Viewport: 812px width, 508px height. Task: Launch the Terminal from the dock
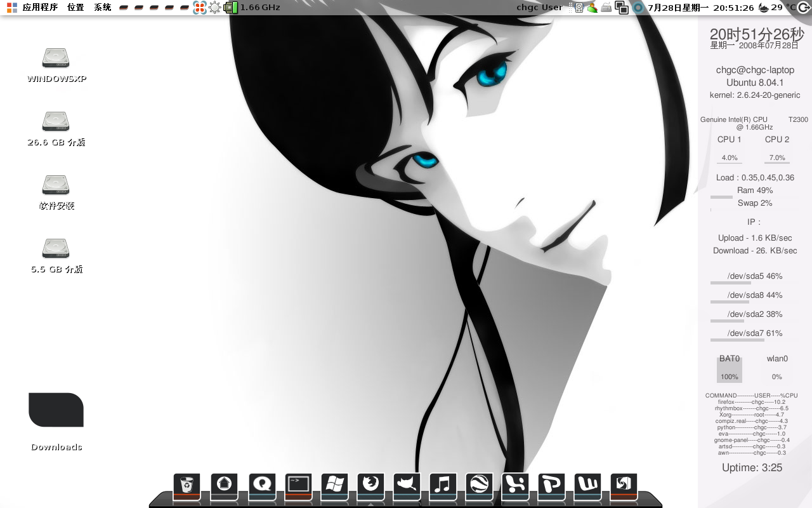pyautogui.click(x=298, y=486)
